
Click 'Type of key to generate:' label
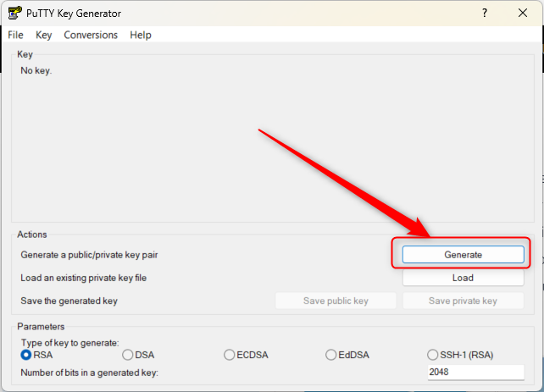pos(70,343)
